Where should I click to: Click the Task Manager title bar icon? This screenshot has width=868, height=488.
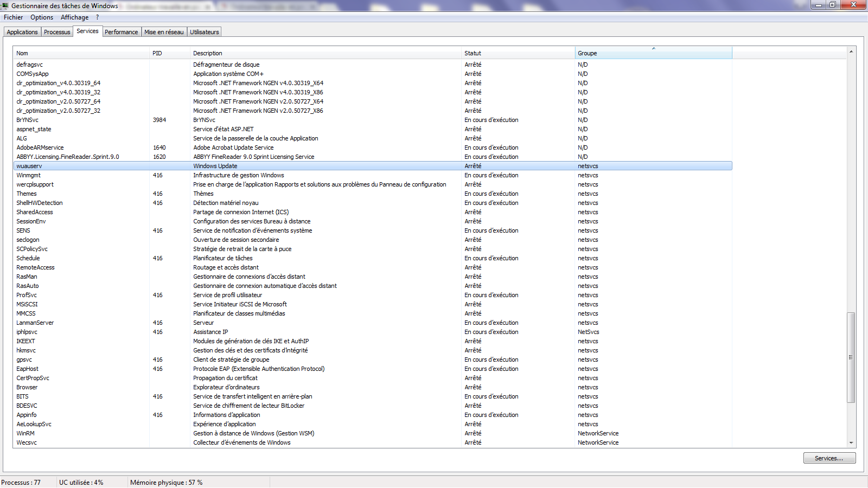pyautogui.click(x=4, y=6)
